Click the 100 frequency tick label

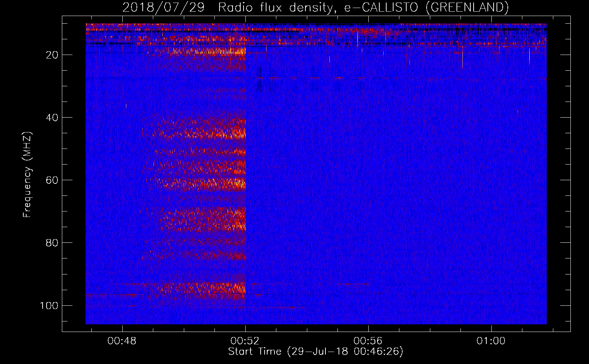pos(49,305)
